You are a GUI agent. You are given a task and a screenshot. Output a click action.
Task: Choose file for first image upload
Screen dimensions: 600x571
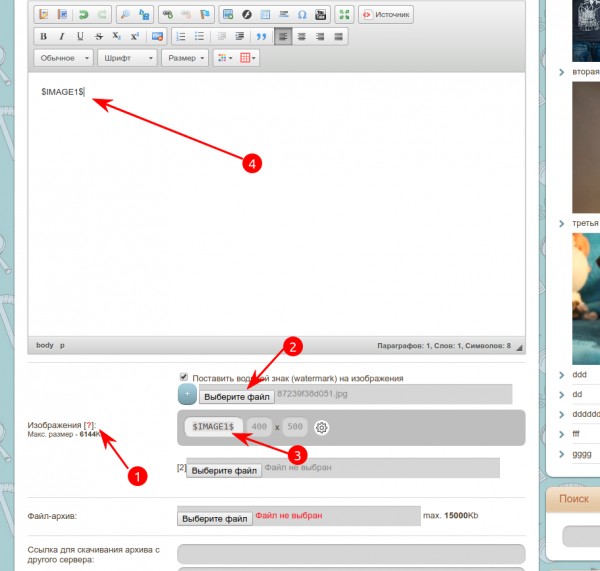coord(237,397)
